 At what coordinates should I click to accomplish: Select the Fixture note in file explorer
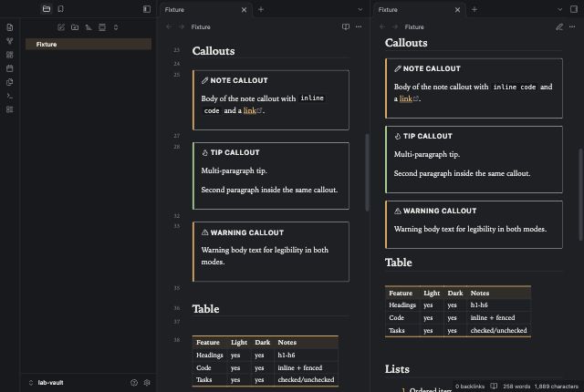coord(89,45)
